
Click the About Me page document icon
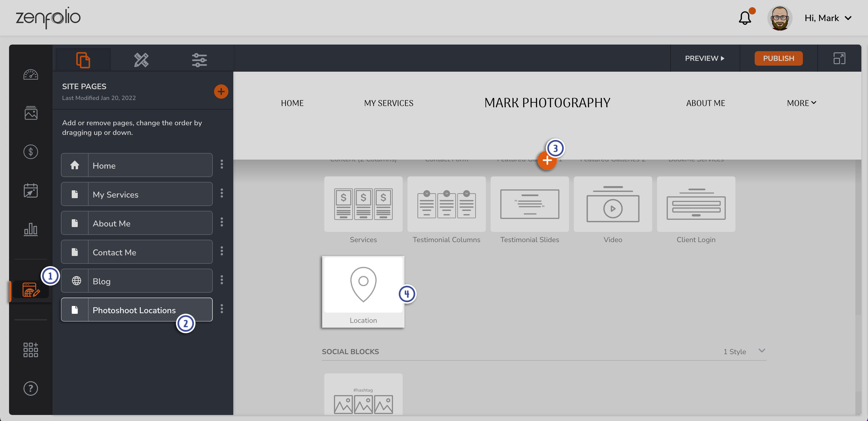75,223
